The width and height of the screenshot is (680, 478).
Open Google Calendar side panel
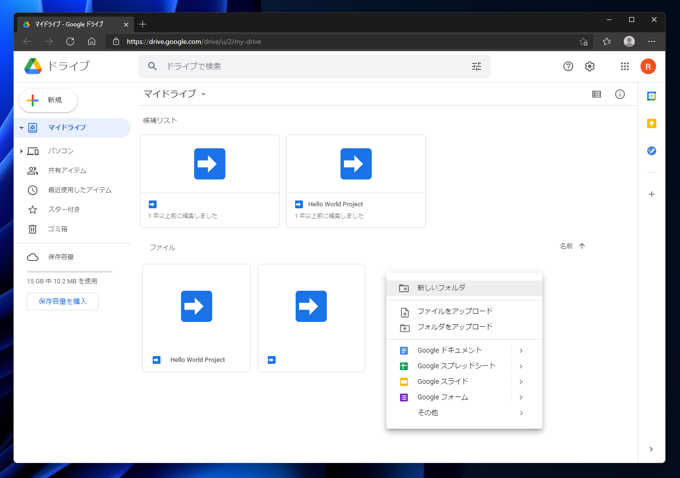point(651,96)
